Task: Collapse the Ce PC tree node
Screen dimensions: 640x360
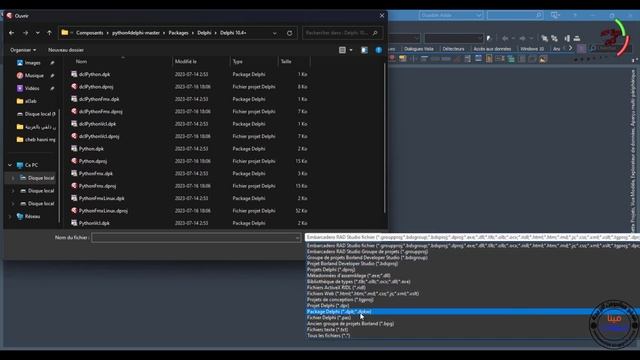Action: pos(10,165)
